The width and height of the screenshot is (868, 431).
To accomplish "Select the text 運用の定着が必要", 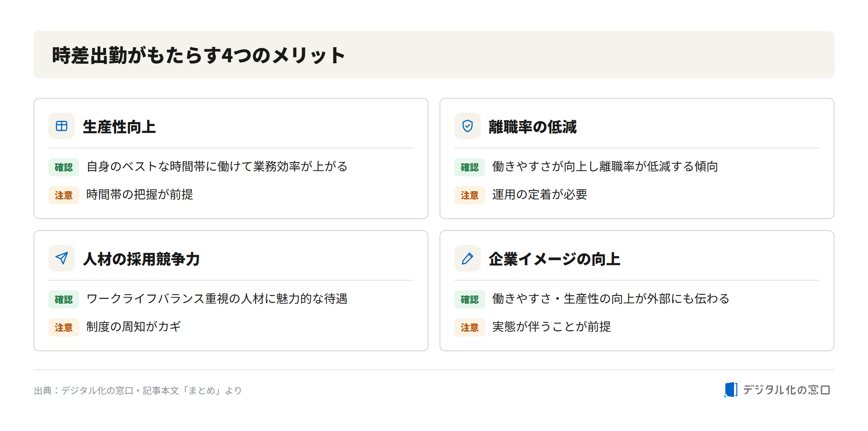I will [x=540, y=195].
